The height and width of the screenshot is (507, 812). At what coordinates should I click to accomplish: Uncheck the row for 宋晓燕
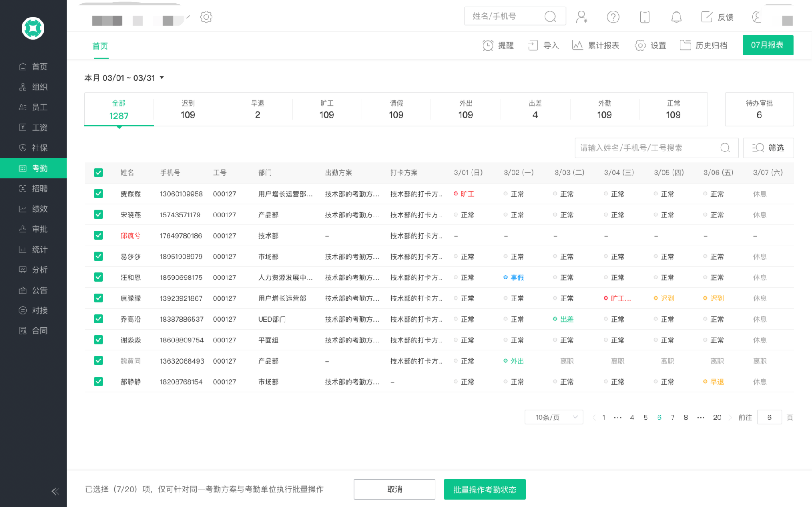[99, 214]
